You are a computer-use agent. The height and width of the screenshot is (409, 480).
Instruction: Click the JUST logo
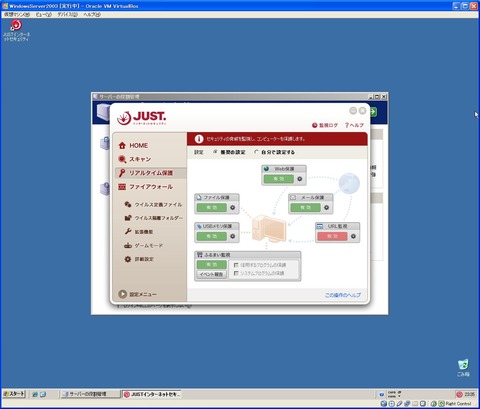(142, 118)
